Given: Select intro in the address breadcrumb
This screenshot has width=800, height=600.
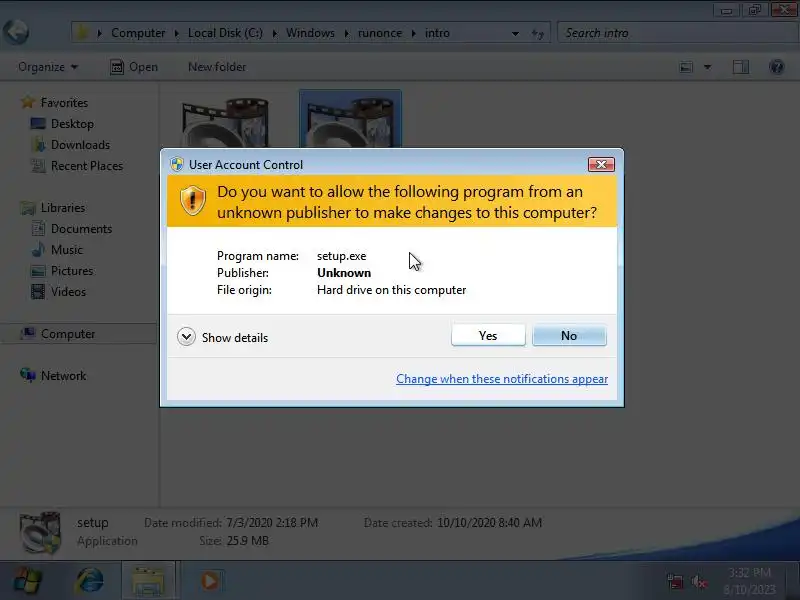Looking at the screenshot, I should (x=437, y=33).
